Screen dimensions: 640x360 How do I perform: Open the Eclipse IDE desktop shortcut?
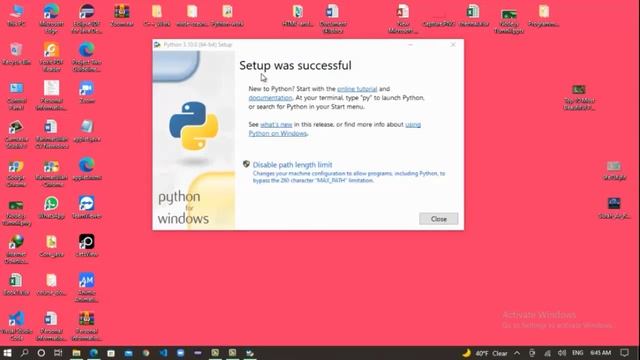[x=87, y=18]
